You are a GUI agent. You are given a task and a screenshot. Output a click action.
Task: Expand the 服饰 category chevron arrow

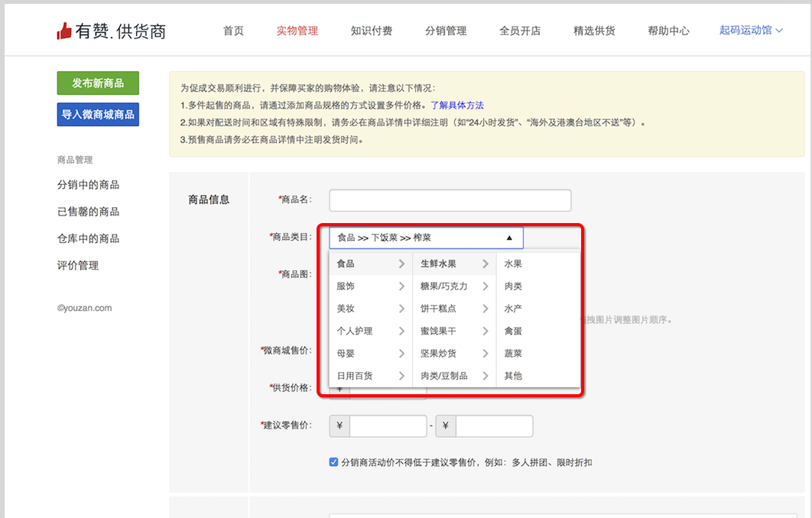[x=401, y=287]
